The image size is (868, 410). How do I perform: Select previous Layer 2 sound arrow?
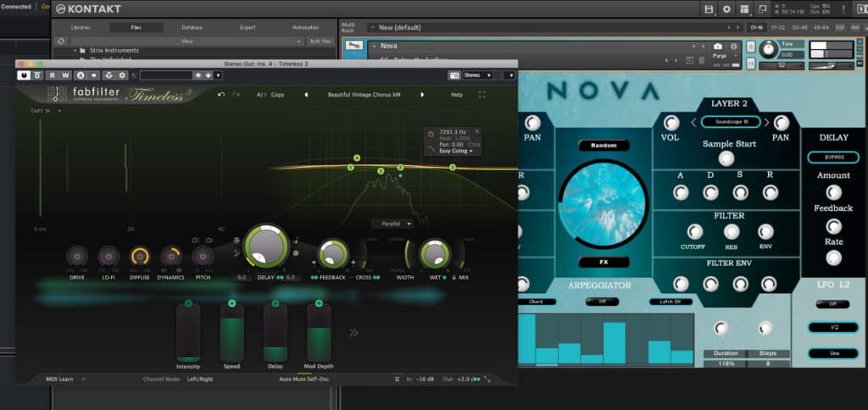(693, 122)
